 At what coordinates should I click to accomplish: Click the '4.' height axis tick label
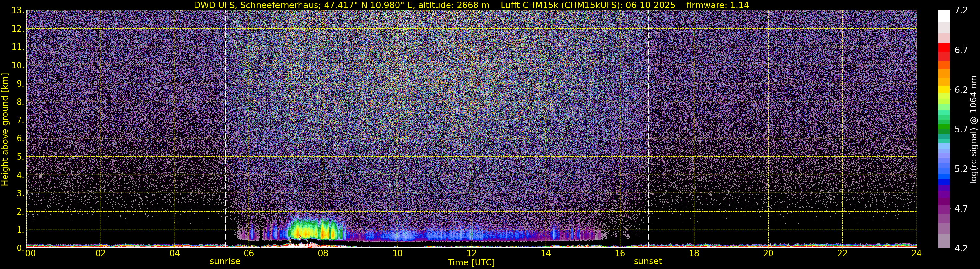tap(20, 175)
